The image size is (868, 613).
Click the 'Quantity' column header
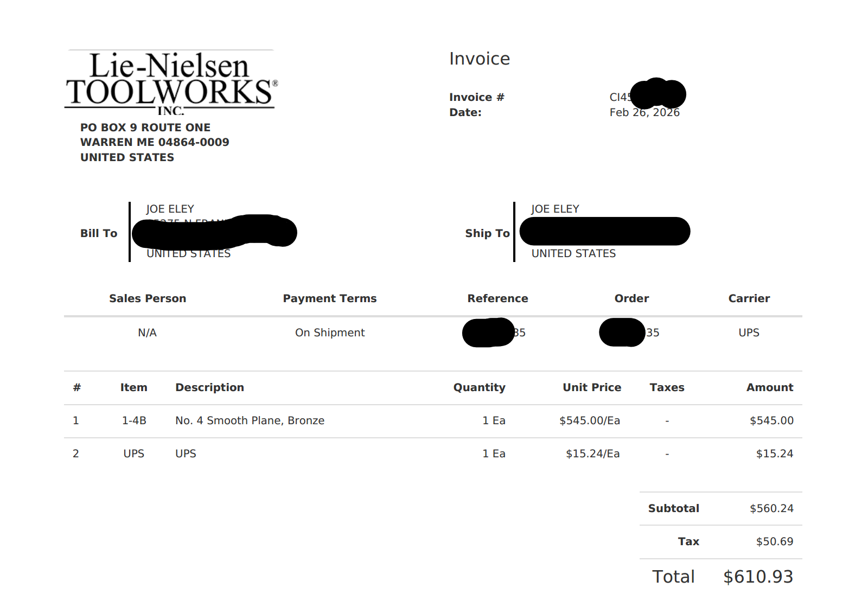(480, 387)
